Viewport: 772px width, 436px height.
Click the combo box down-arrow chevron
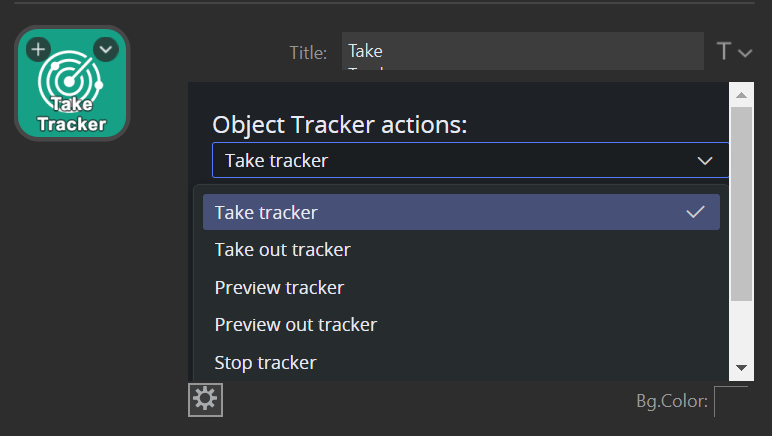coord(704,160)
